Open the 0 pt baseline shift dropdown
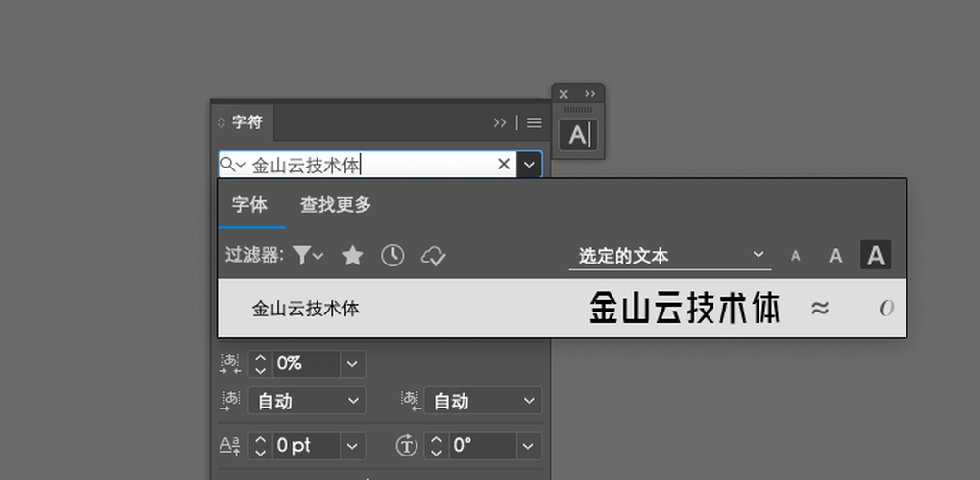The image size is (980, 480). click(x=353, y=446)
